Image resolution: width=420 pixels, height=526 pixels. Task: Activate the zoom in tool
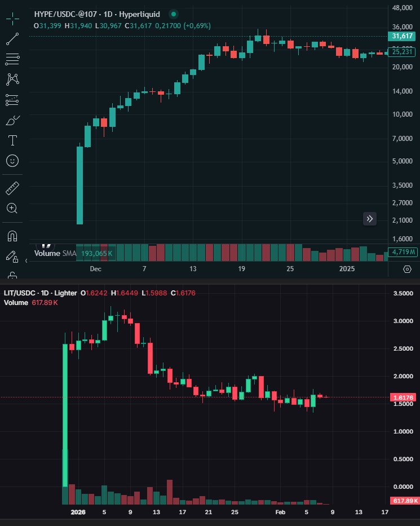point(12,208)
